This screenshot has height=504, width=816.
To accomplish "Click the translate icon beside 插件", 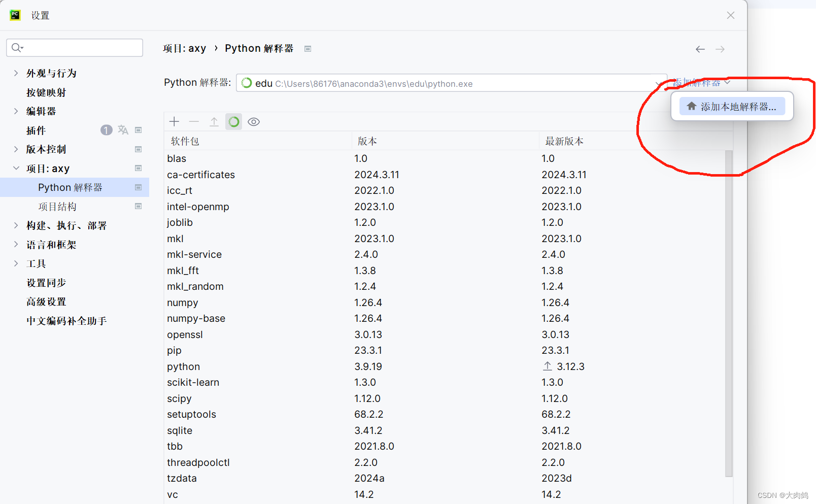I will point(123,130).
